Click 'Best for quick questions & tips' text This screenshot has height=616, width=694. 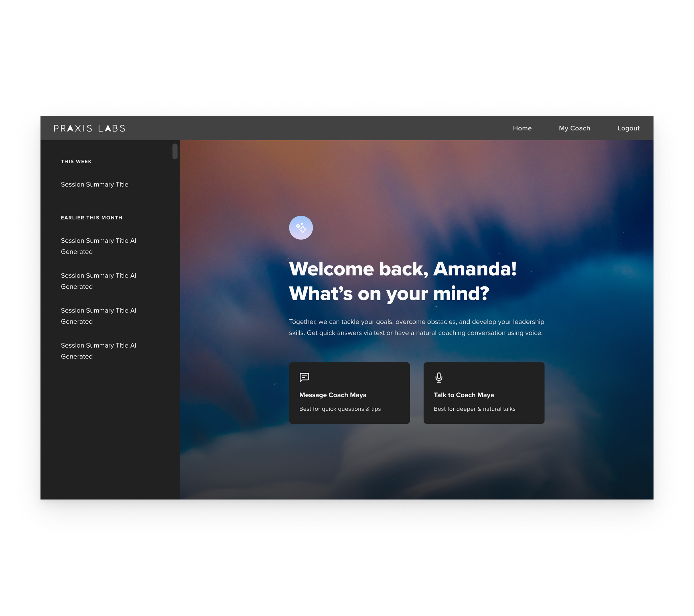click(340, 409)
